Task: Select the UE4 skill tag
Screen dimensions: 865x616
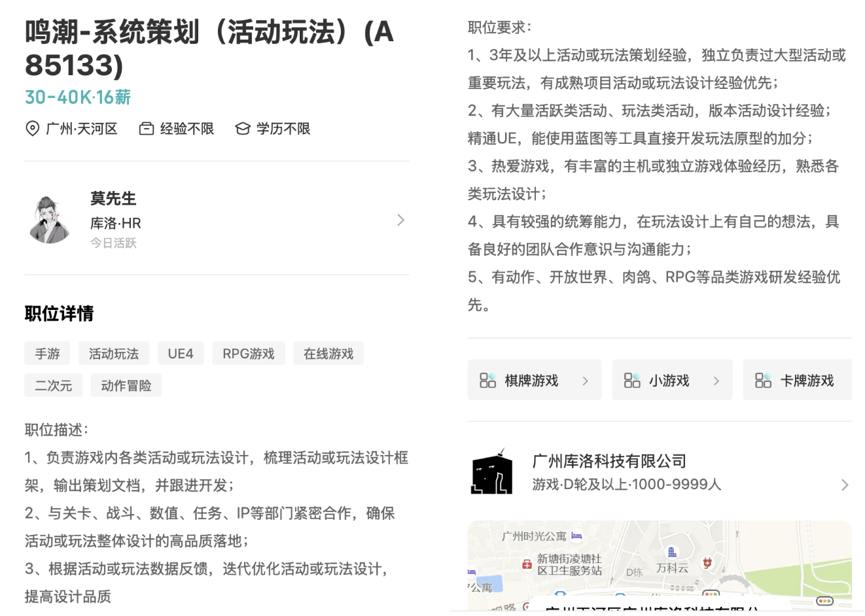Action: click(x=181, y=354)
